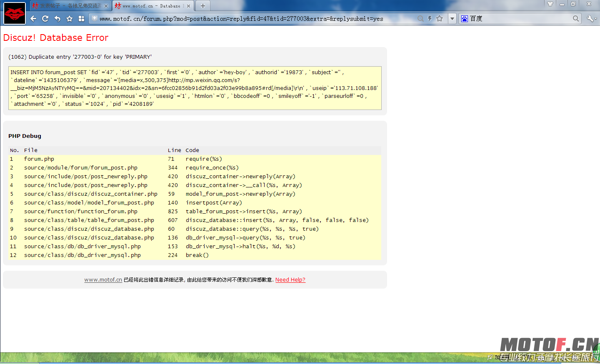Bookmark this page with the address bar star
Screen dimensions: 600x364
439,18
